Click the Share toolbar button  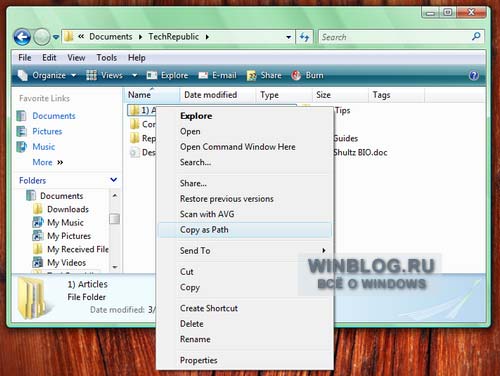264,76
